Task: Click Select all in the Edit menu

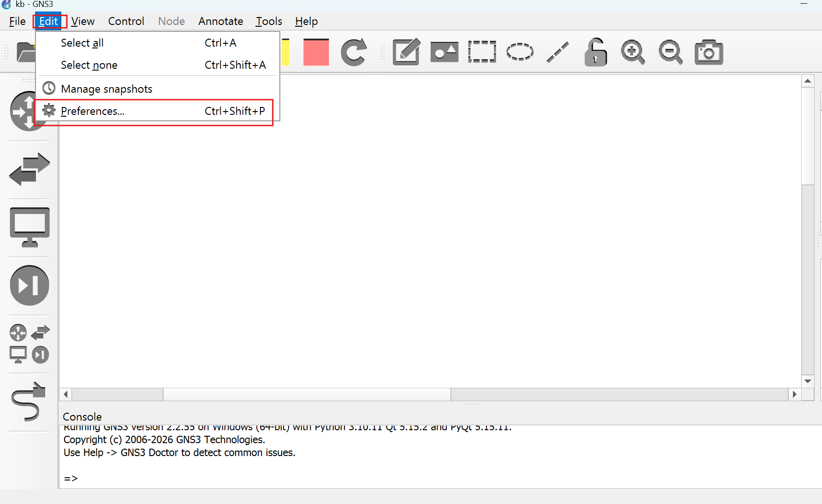Action: pos(82,43)
